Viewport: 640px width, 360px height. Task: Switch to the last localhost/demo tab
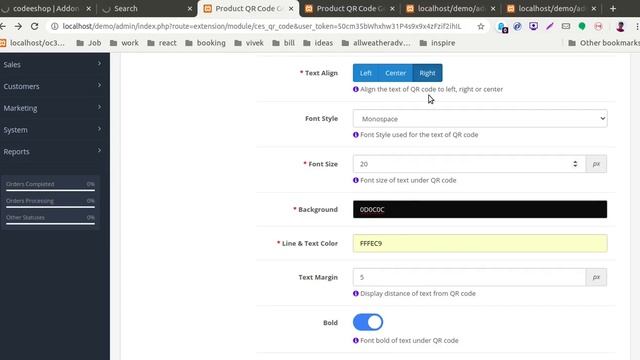(x=552, y=9)
